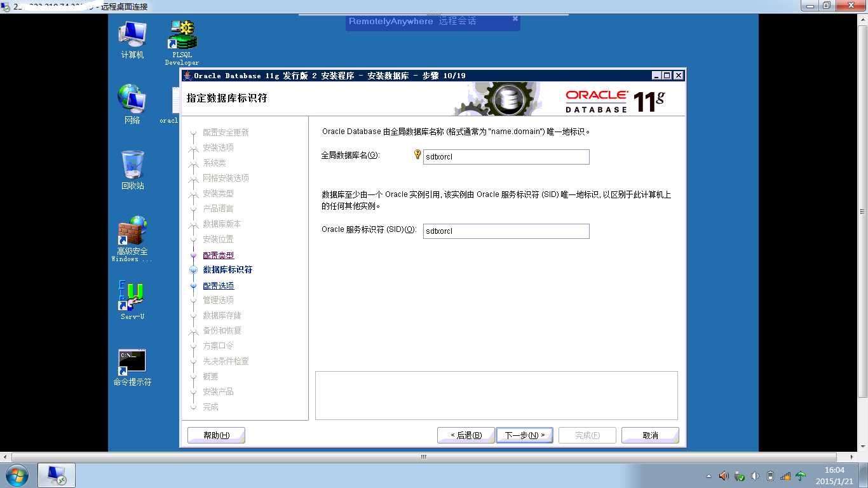Viewport: 868px width, 488px height.
Task: Click the 安装产品 step
Action: (x=219, y=392)
